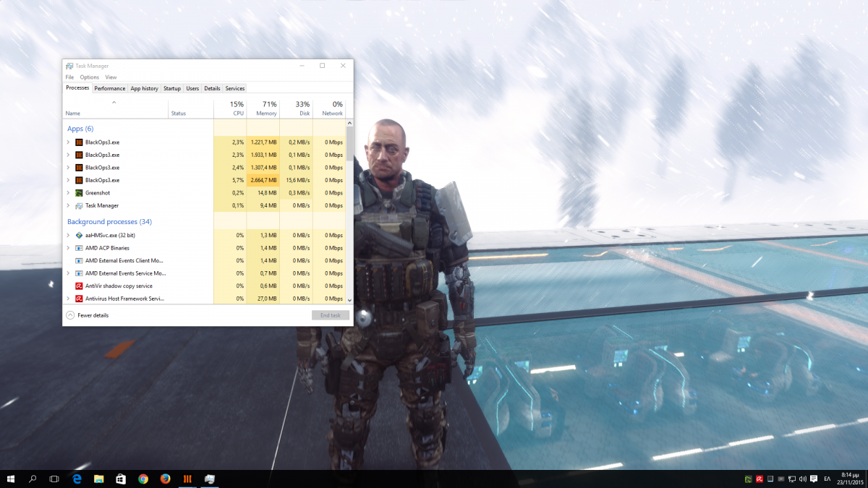Screen dimensions: 868x488
Task: Switch to the Users tab
Action: [x=192, y=88]
